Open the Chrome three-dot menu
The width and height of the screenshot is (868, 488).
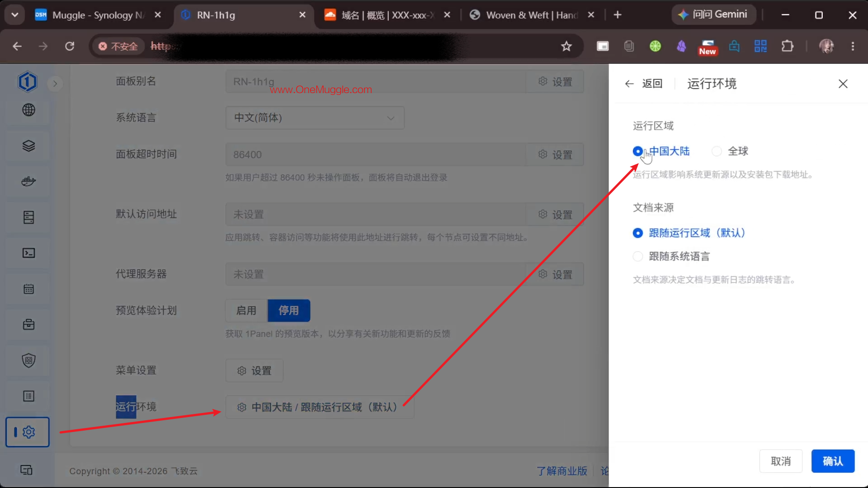(853, 46)
